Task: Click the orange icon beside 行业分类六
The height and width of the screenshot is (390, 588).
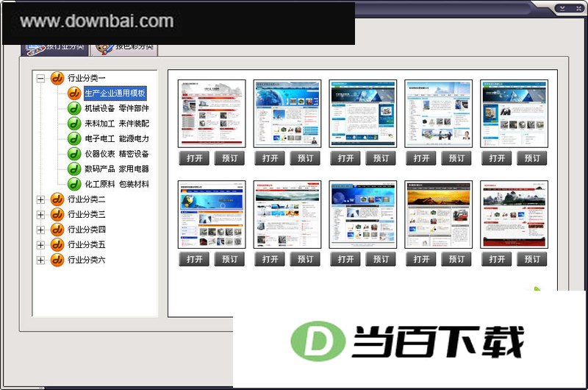Action: click(x=57, y=260)
